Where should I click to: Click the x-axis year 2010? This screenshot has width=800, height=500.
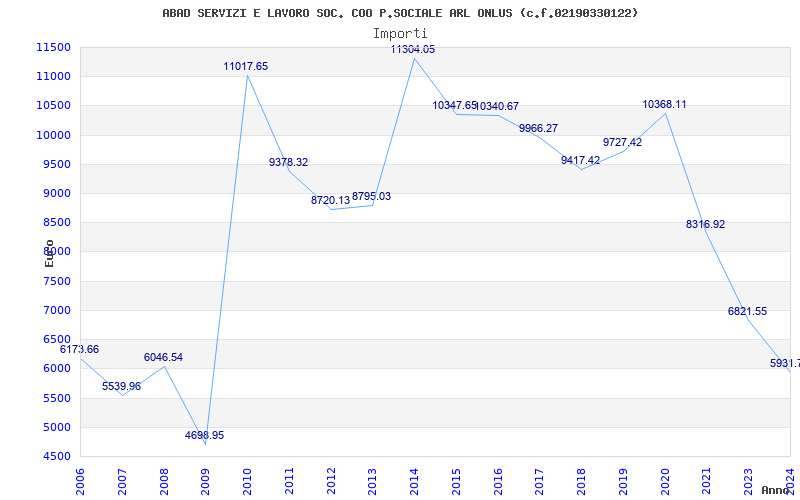(247, 481)
